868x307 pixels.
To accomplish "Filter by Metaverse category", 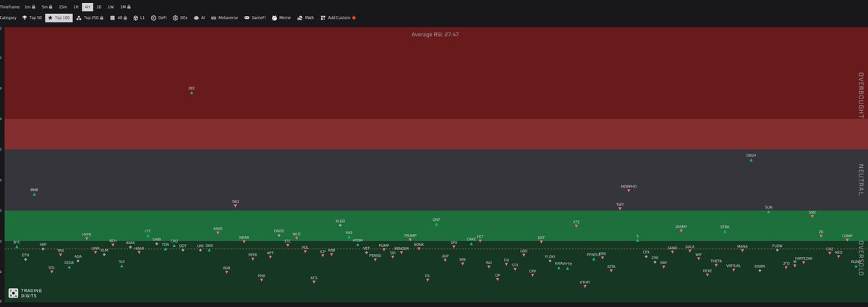I will click(x=224, y=17).
